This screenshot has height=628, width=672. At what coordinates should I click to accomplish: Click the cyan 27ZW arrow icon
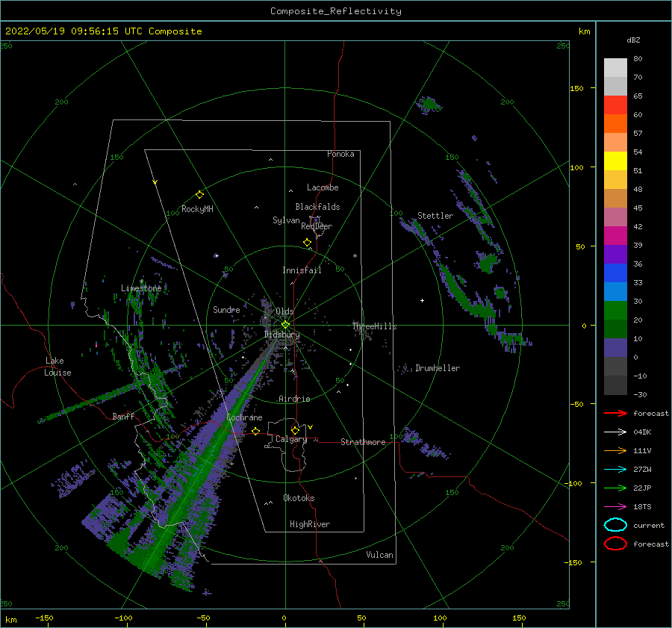(615, 470)
